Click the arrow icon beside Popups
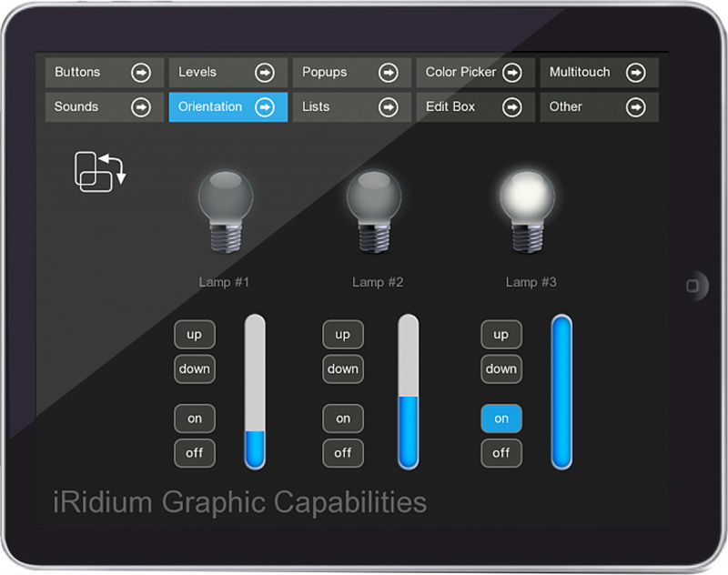 coord(389,73)
